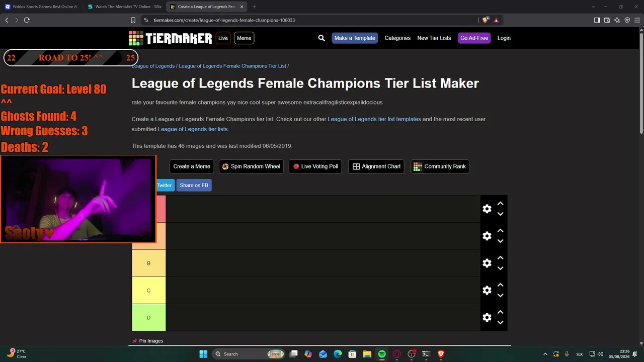Open settings gear for the D tier row

(x=487, y=317)
